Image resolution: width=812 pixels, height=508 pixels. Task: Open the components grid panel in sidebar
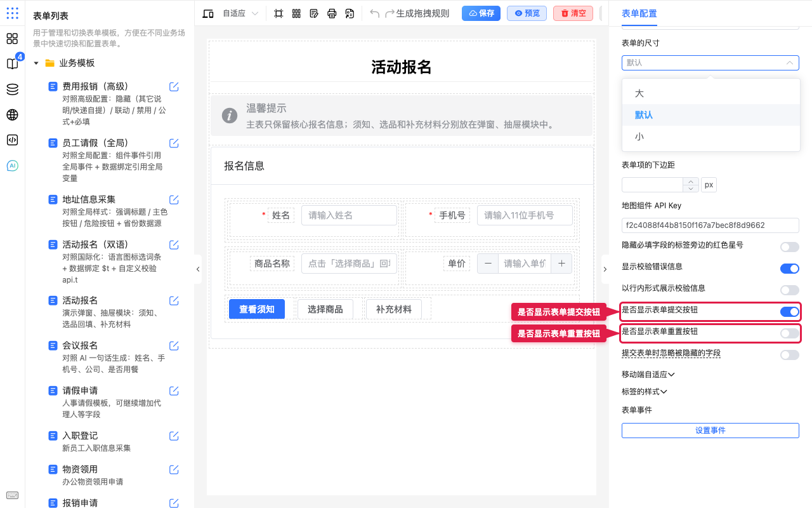click(x=12, y=39)
